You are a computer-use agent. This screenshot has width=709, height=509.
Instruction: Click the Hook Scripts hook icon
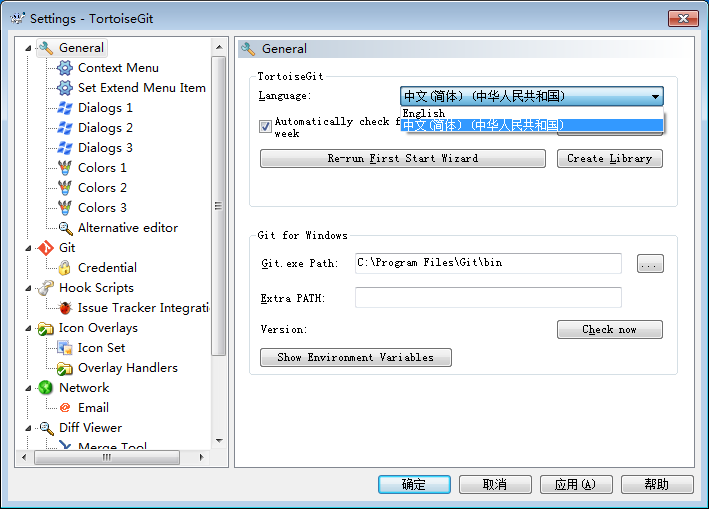coord(46,288)
